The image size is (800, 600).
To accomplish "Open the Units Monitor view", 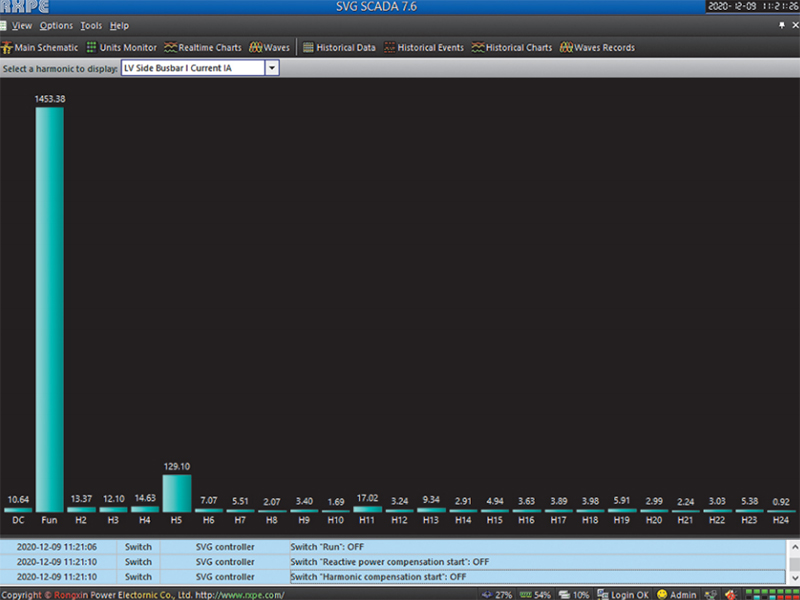I will click(x=121, y=47).
